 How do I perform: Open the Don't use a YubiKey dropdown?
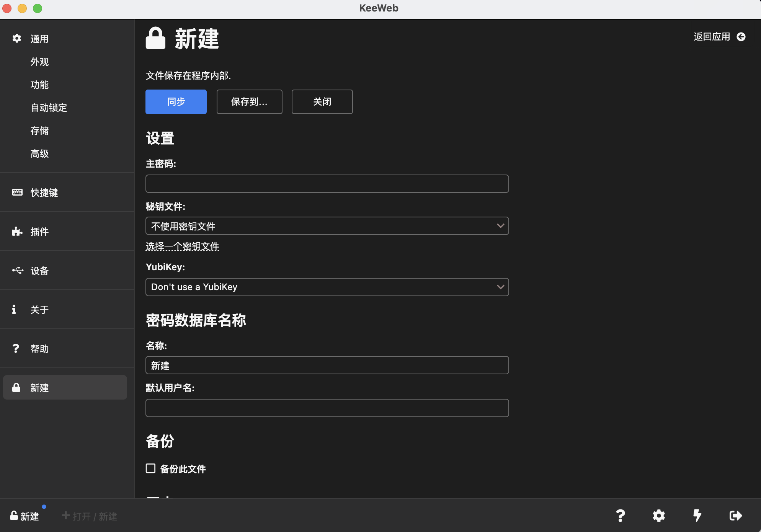click(x=327, y=287)
